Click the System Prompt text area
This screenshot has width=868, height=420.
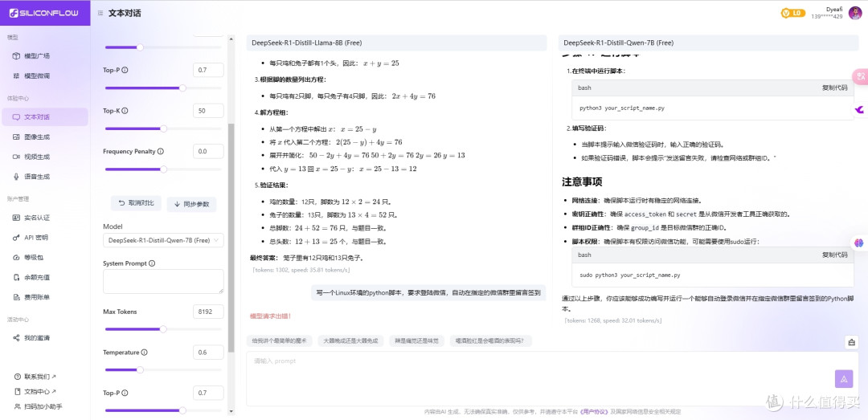(x=163, y=281)
